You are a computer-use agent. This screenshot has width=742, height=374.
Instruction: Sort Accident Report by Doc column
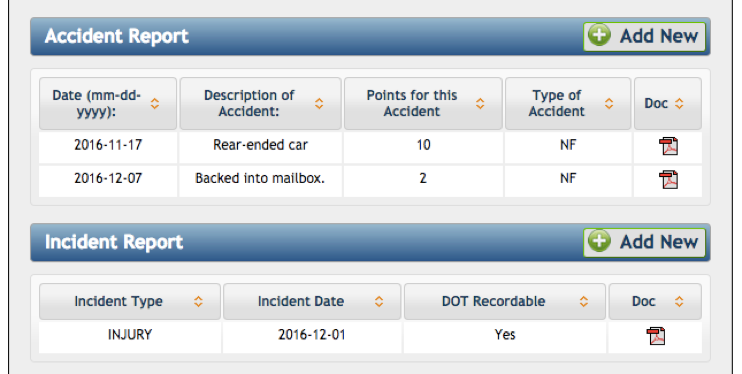click(x=668, y=103)
